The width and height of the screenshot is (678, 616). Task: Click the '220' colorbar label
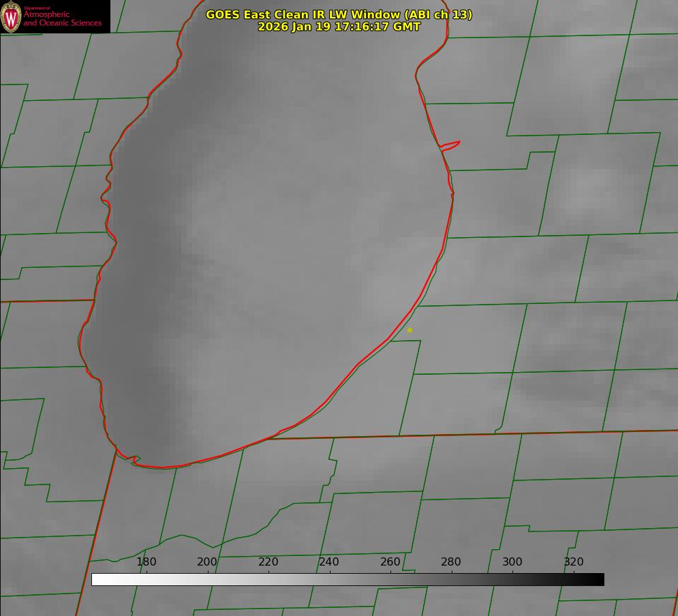pyautogui.click(x=268, y=561)
